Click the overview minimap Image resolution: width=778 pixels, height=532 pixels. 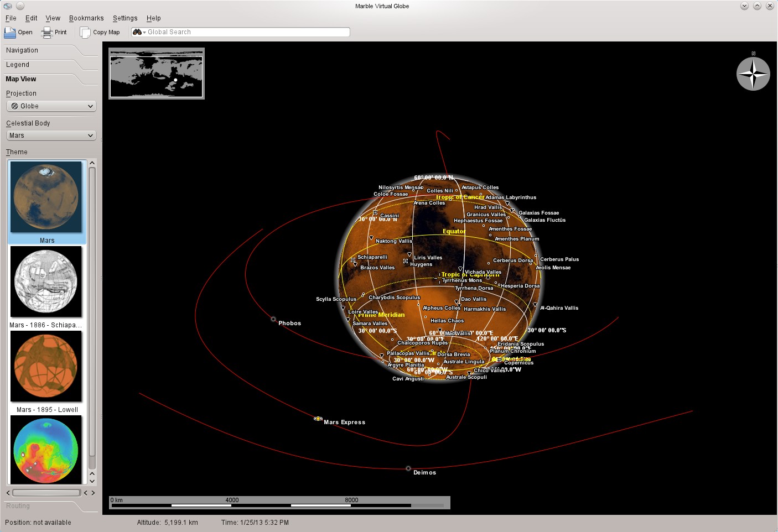157,74
